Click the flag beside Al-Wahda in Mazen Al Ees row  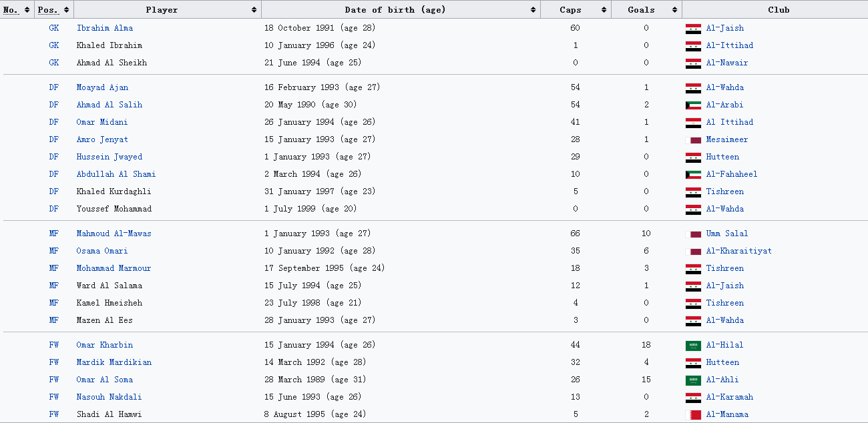coord(693,321)
